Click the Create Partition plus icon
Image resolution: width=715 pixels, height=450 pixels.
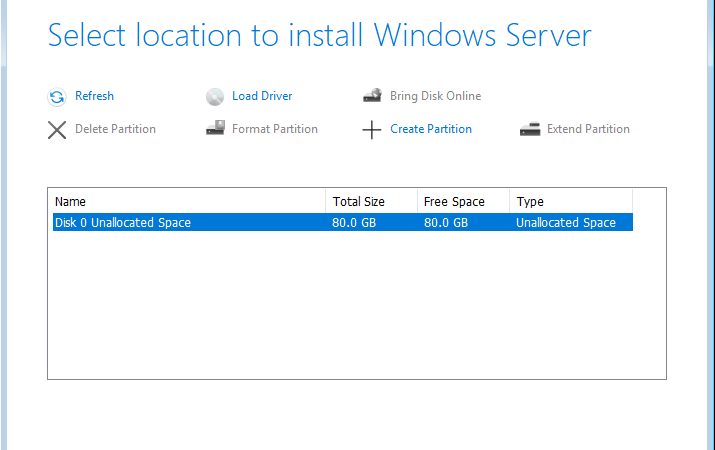click(x=372, y=130)
